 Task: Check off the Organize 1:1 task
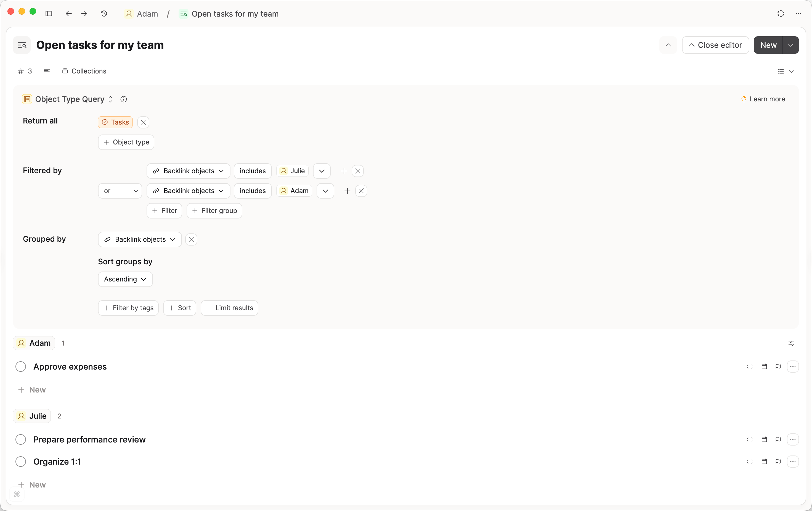coord(21,462)
